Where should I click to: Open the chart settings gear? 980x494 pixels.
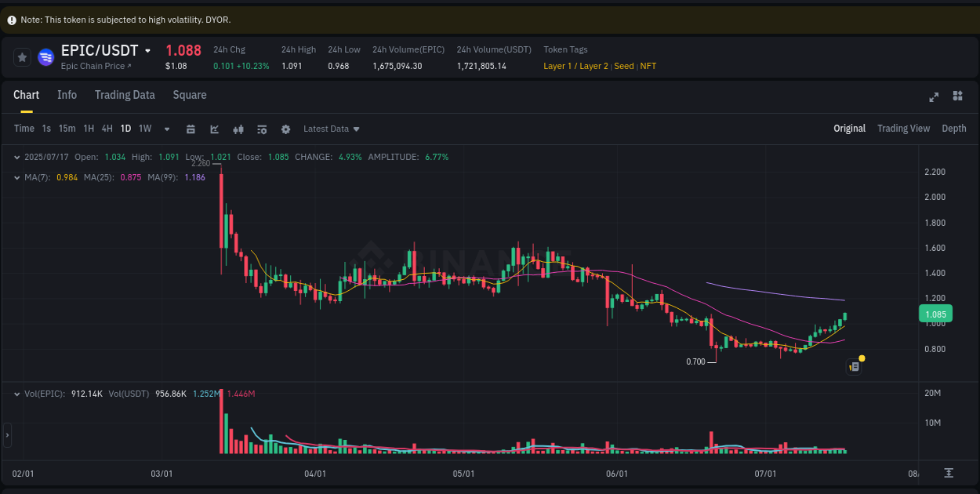[285, 128]
